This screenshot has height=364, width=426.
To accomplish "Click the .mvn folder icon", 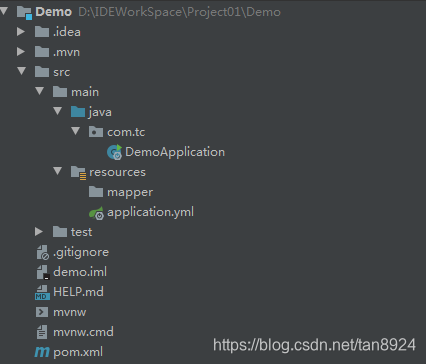I will [42, 52].
